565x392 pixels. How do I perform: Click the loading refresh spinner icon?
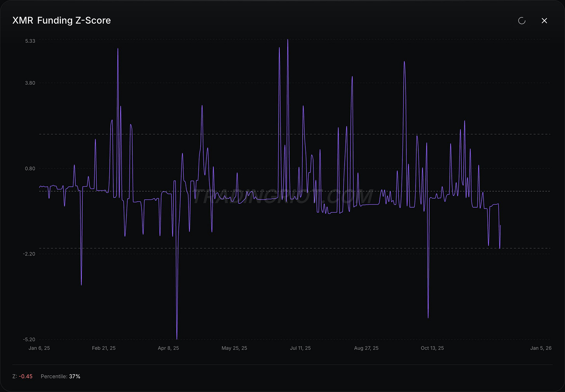click(522, 21)
